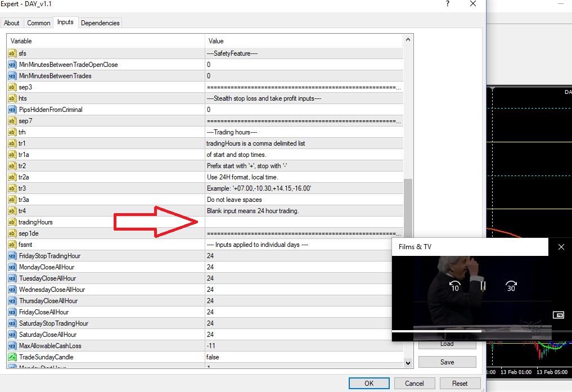Skip forward 30 seconds in video
Screen dimensions: 572x392
pos(511,286)
